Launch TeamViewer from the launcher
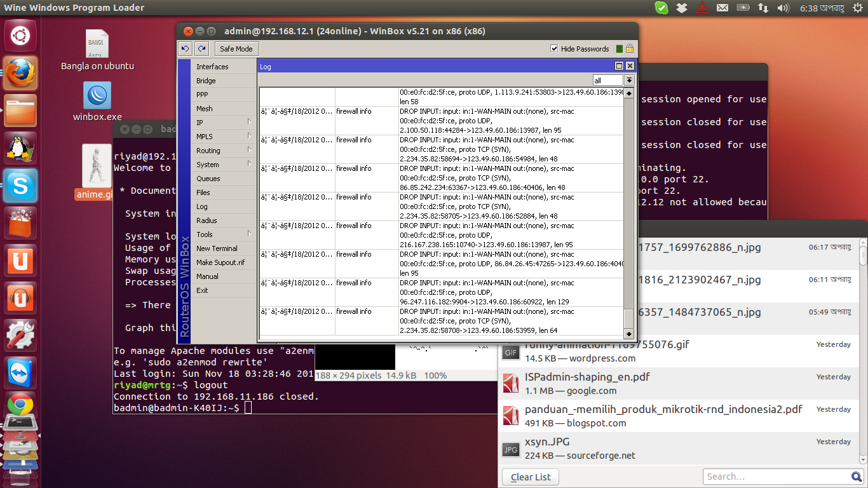The width and height of the screenshot is (868, 488). [21, 373]
